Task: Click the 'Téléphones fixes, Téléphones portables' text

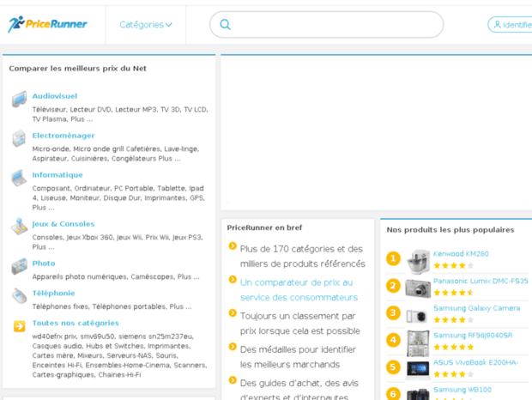Action: click(x=112, y=306)
